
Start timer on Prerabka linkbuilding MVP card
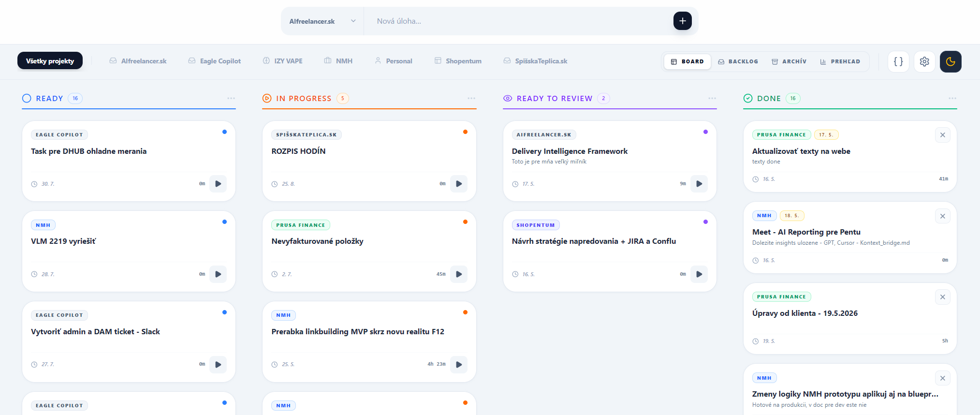click(x=459, y=365)
